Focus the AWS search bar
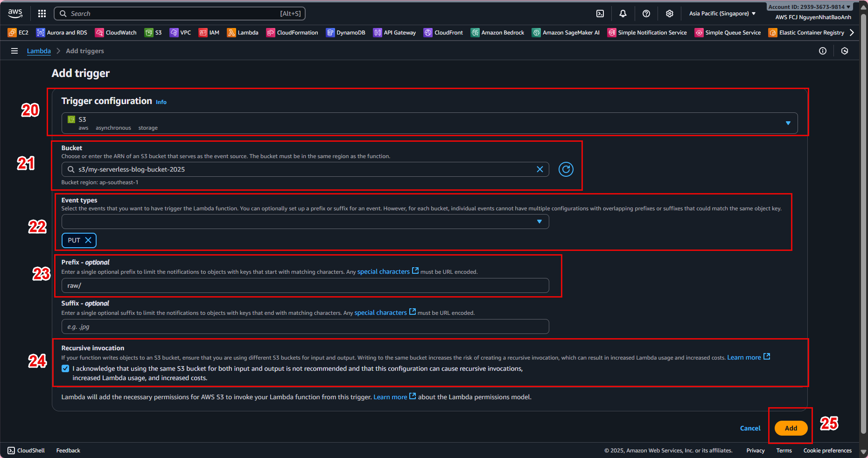This screenshot has height=458, width=868. [180, 14]
